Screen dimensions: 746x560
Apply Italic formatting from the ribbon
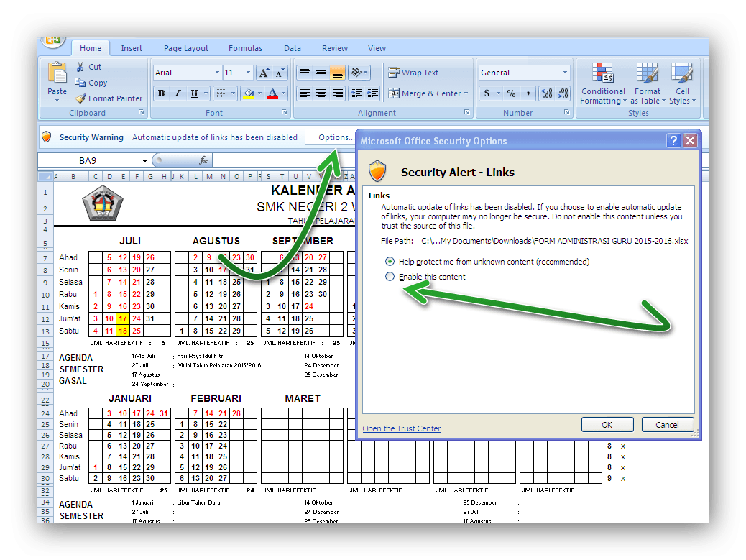[x=178, y=93]
